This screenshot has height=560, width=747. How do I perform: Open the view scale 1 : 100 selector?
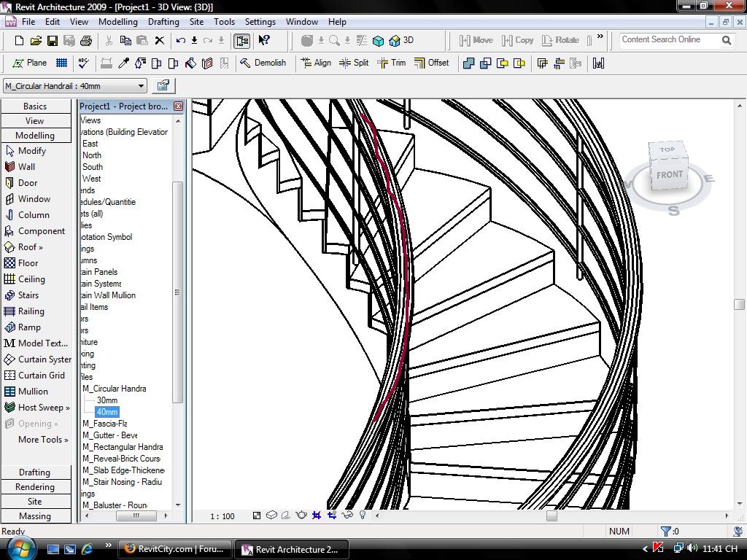click(x=222, y=516)
